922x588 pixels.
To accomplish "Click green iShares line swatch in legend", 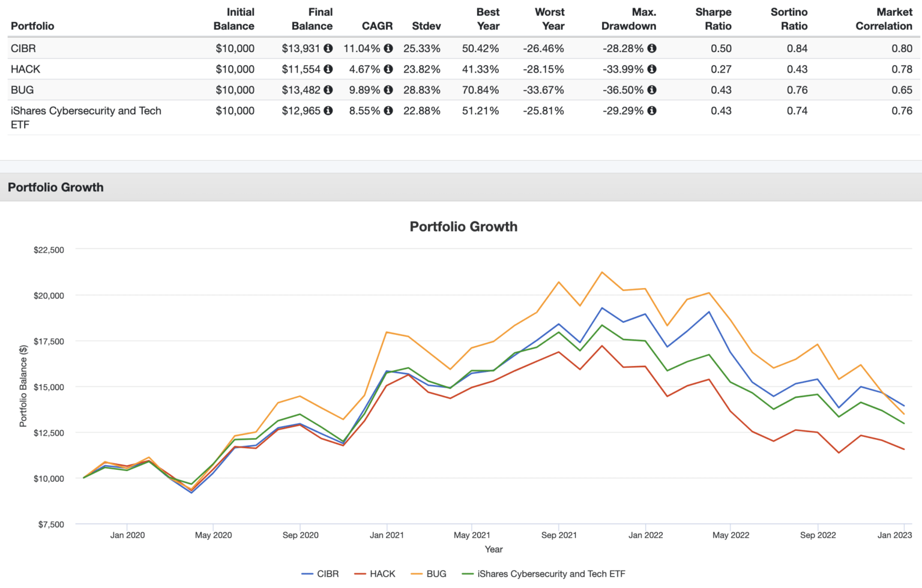I will click(468, 574).
